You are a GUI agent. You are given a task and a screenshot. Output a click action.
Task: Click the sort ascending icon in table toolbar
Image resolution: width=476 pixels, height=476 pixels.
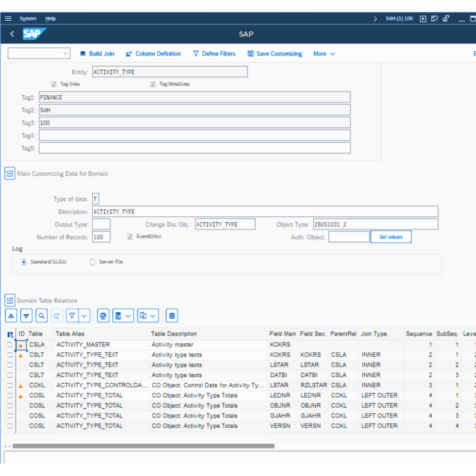pos(11,315)
